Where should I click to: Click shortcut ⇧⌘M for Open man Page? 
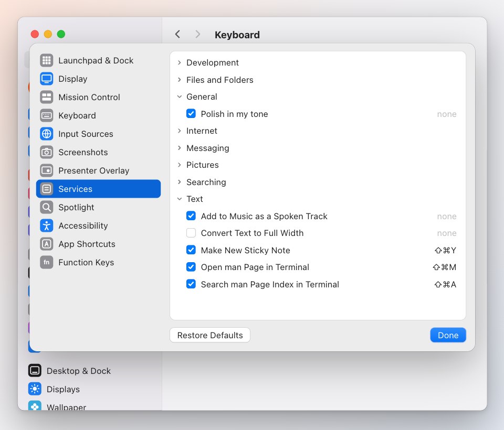point(444,267)
